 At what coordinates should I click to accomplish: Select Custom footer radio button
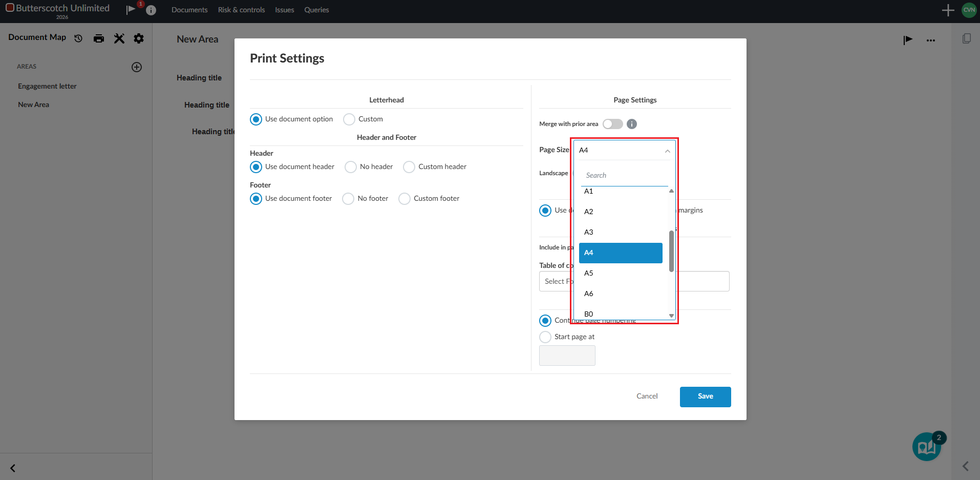(404, 199)
